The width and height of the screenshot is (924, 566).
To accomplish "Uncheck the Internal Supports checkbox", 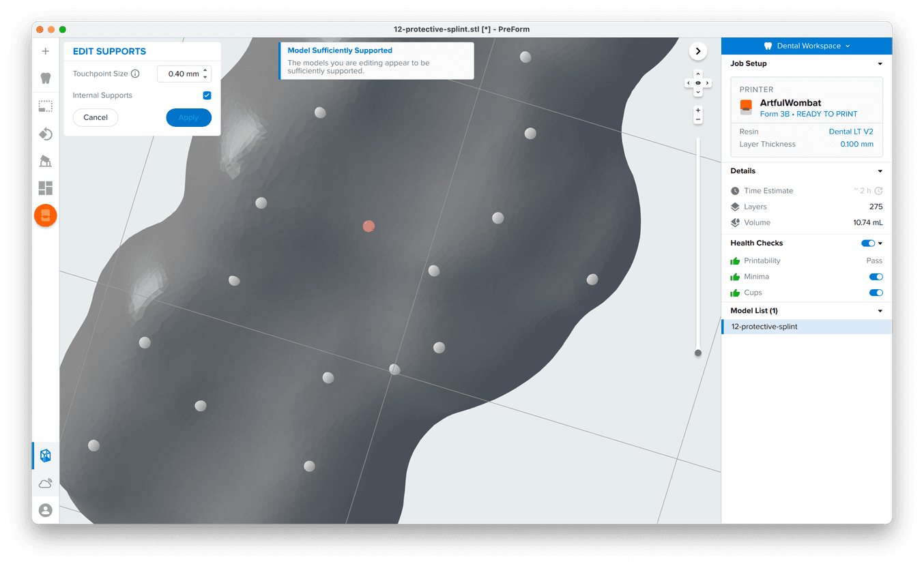I will click(x=207, y=95).
